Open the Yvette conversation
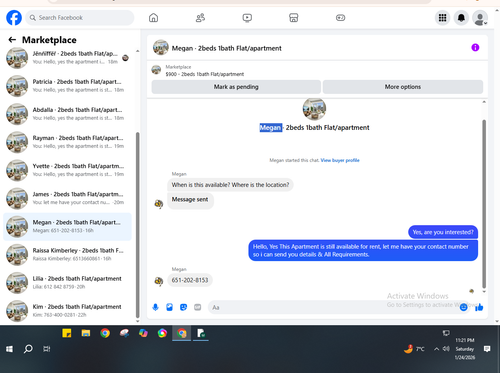 67,170
